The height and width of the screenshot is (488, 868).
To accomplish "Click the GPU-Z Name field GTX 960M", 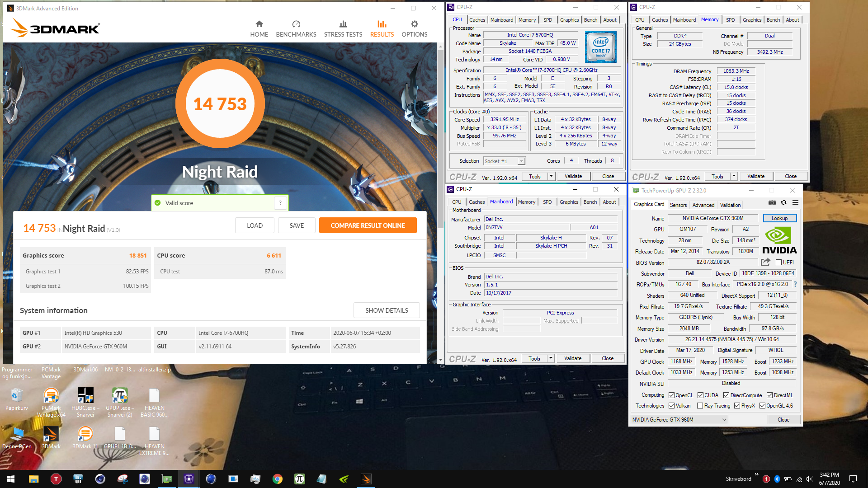I will (x=713, y=218).
